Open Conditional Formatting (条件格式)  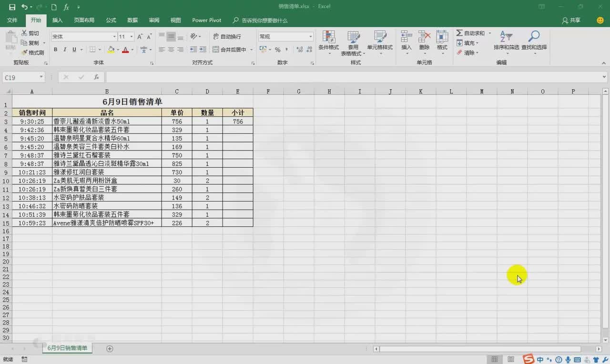328,42
